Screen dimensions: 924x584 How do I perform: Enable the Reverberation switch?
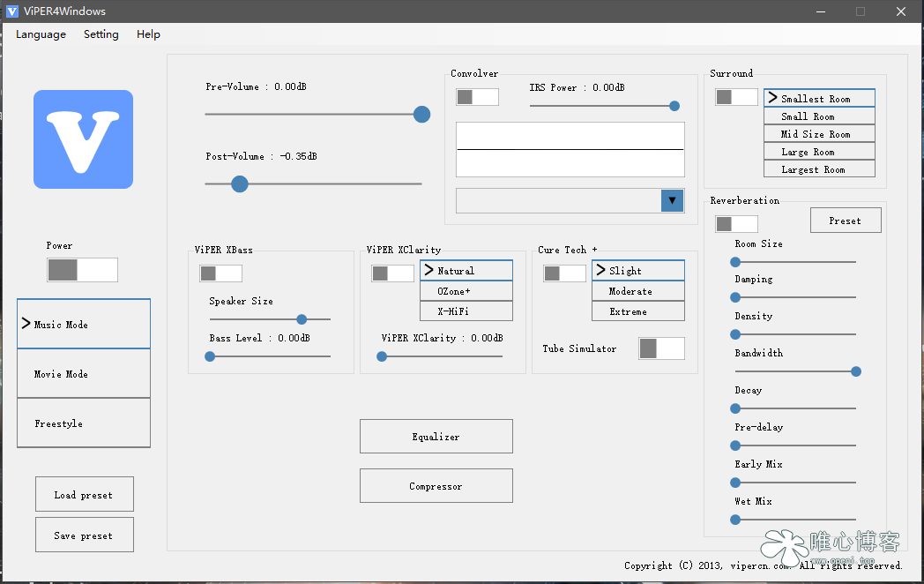click(x=736, y=224)
